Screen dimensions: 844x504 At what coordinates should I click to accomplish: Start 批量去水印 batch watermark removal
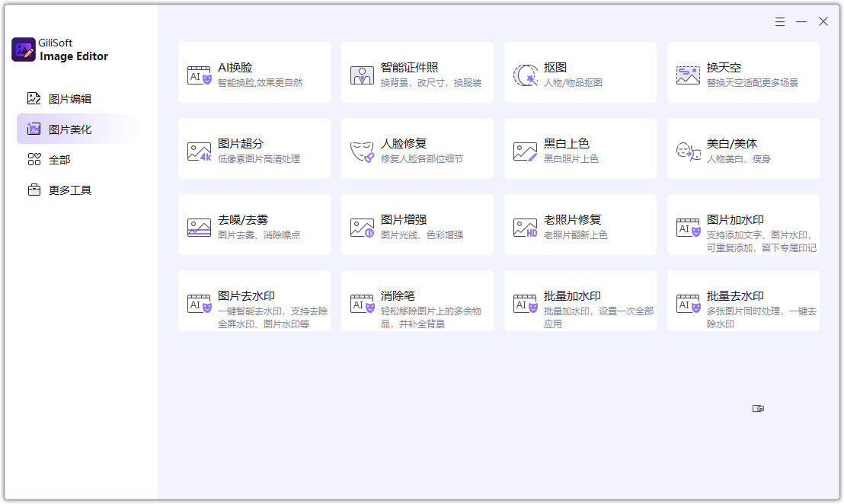coord(743,301)
